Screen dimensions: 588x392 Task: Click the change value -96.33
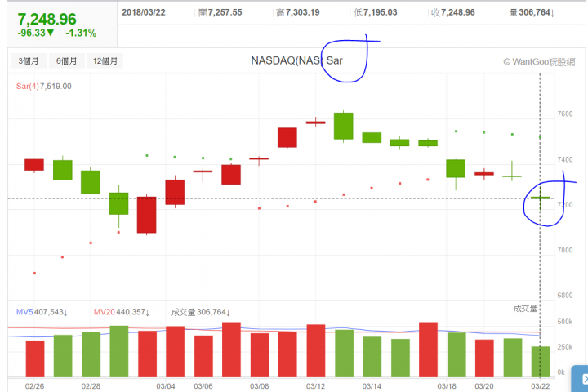36,33
